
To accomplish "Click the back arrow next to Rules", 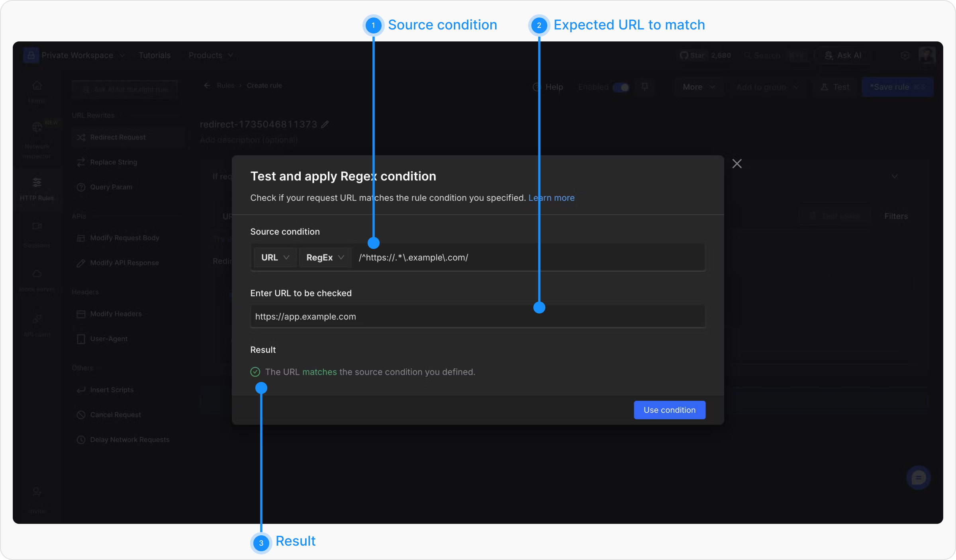I will [207, 86].
